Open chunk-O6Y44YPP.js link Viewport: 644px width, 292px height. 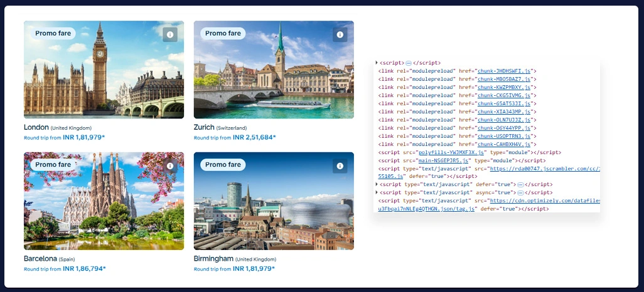(x=504, y=128)
